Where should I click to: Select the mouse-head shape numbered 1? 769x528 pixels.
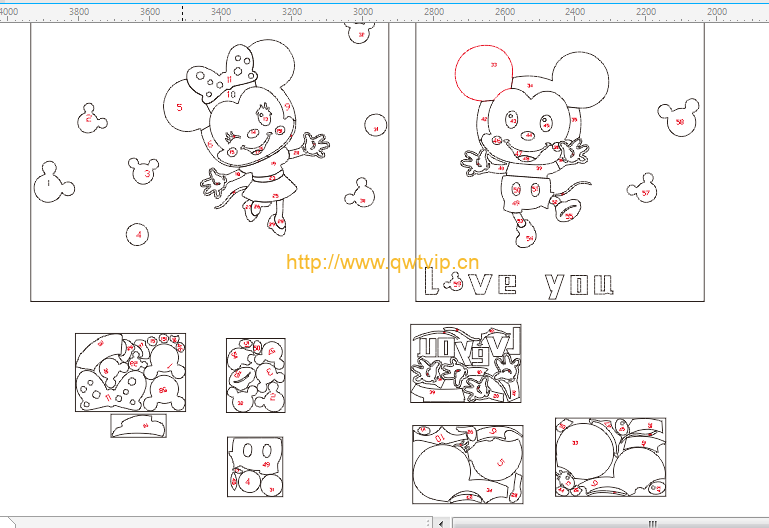53,183
